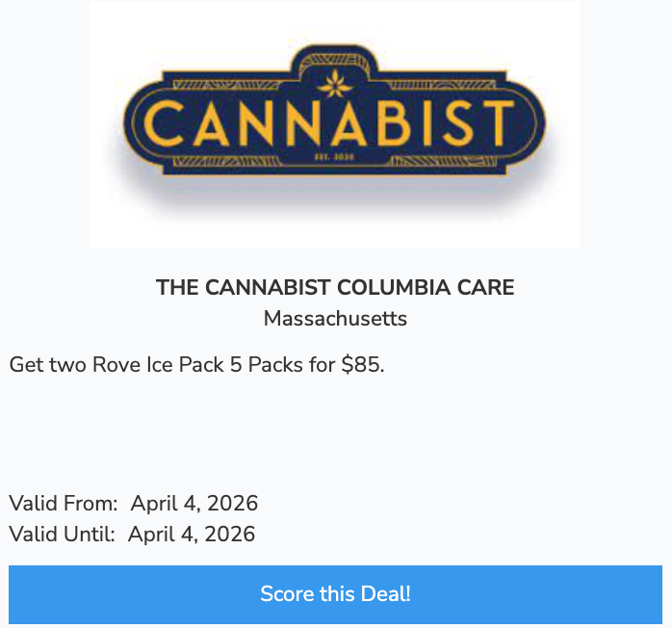Click the upper-right hatched ornament on the logo
The width and height of the screenshot is (672, 628).
click(443, 85)
